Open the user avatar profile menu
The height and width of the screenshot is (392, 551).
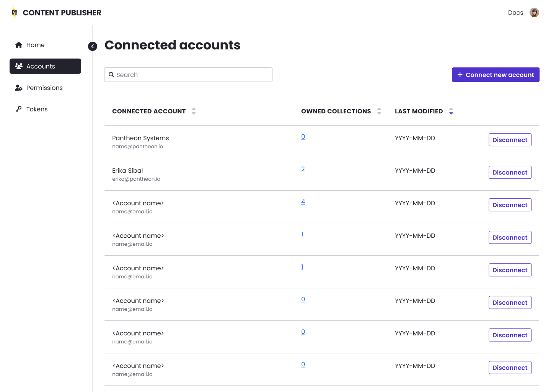point(534,13)
